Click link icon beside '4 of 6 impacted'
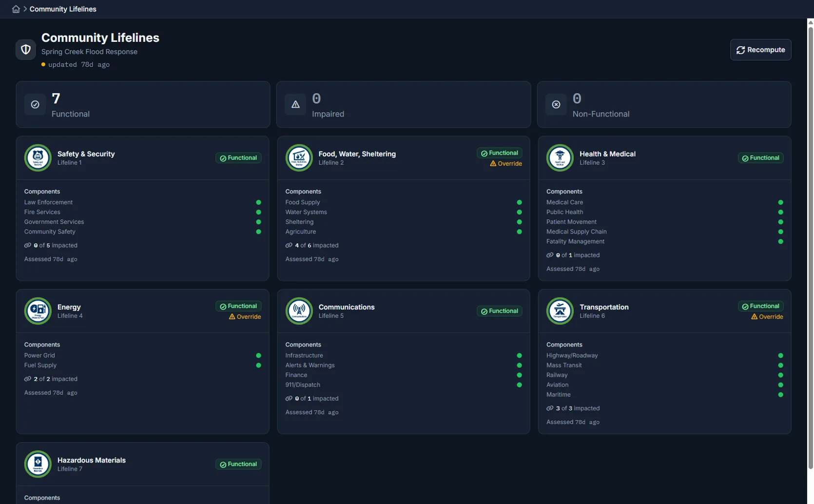This screenshot has width=814, height=504. (289, 245)
